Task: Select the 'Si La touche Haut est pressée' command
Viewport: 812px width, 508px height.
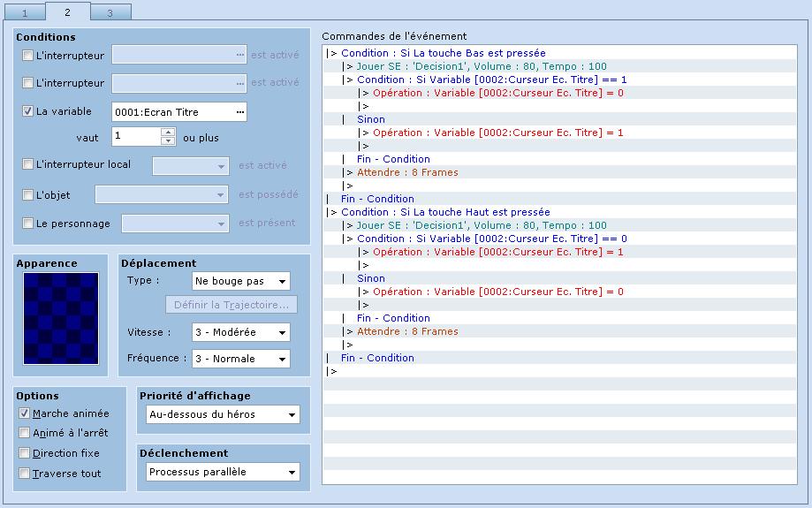Action: click(x=560, y=212)
